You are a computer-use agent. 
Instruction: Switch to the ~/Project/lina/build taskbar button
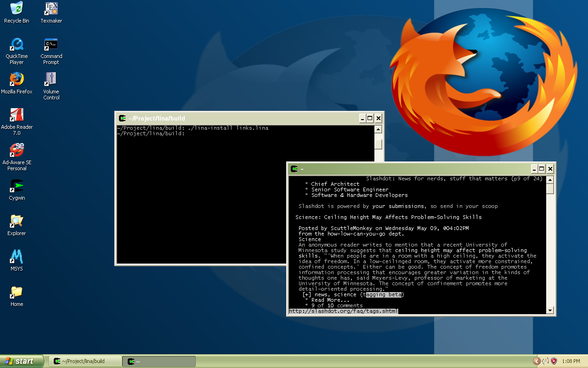pos(85,361)
